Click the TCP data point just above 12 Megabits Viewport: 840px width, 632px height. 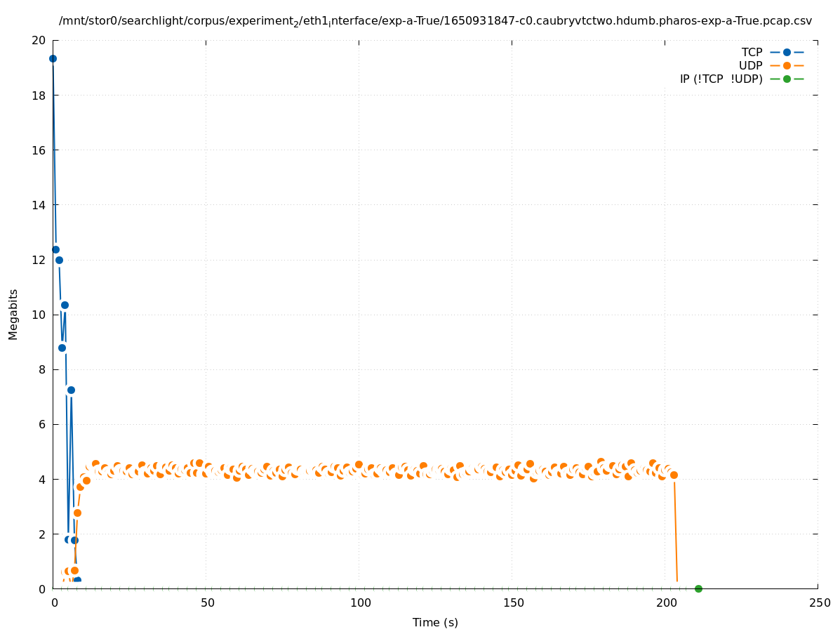[55, 249]
